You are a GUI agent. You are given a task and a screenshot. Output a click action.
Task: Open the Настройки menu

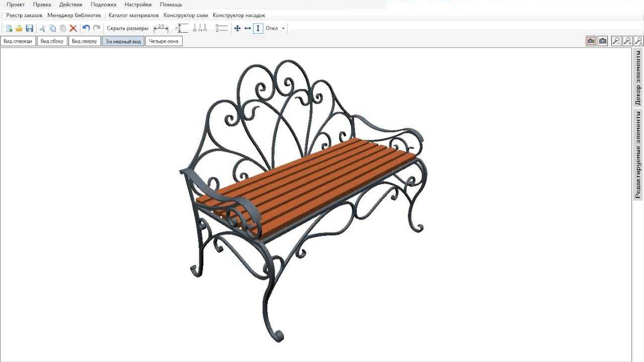pyautogui.click(x=138, y=5)
